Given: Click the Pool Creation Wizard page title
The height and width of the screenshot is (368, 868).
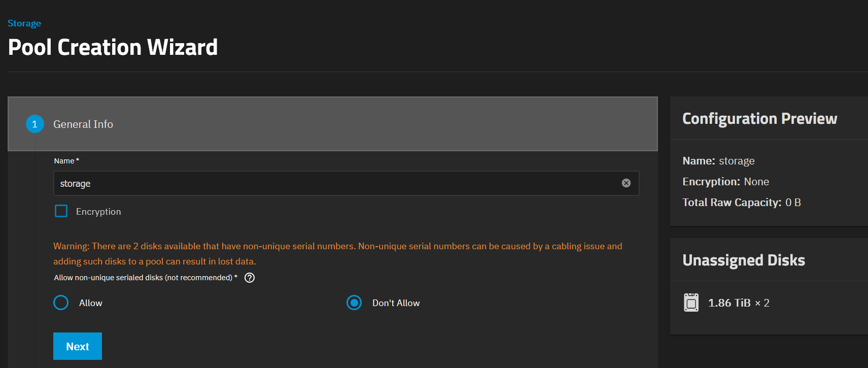Looking at the screenshot, I should [113, 47].
